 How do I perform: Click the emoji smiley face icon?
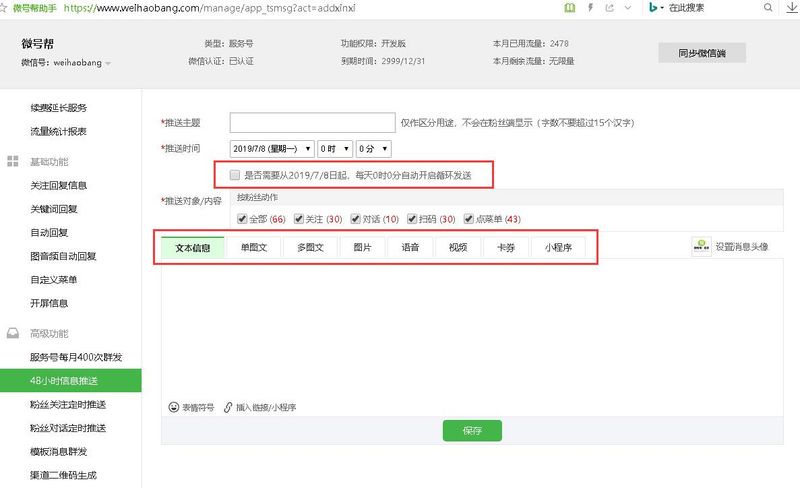coord(174,407)
